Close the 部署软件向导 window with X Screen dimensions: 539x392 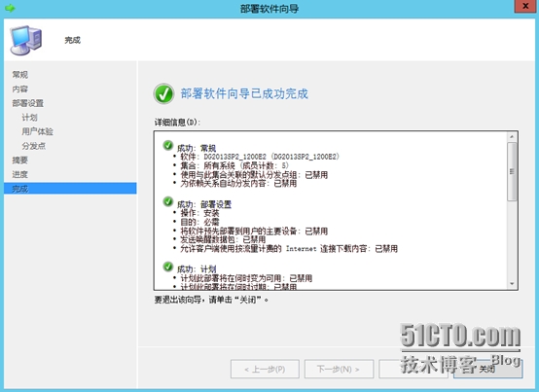[x=525, y=6]
